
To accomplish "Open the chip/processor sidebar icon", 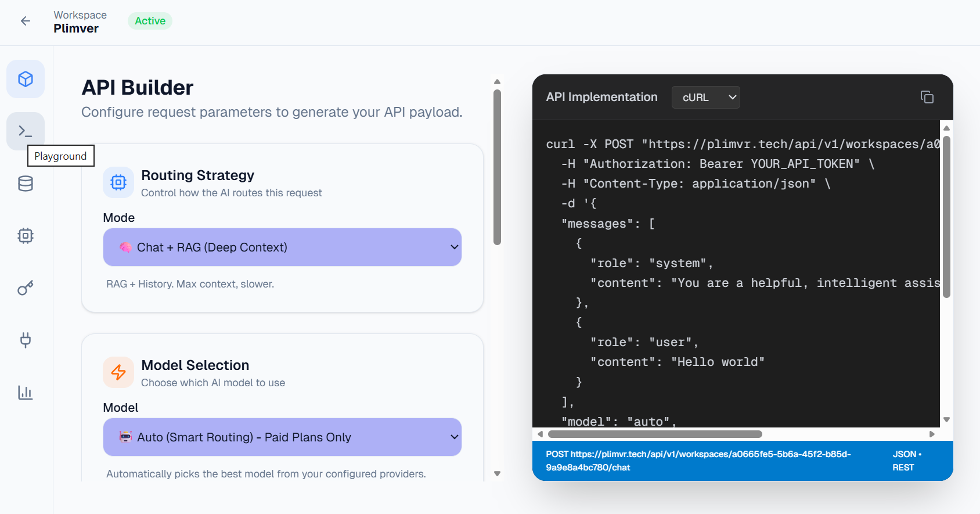I will (x=26, y=236).
